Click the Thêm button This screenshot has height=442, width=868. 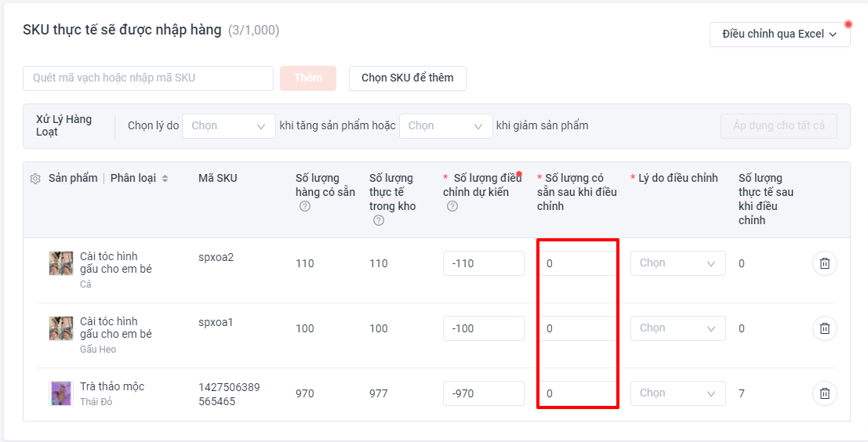pyautogui.click(x=308, y=78)
